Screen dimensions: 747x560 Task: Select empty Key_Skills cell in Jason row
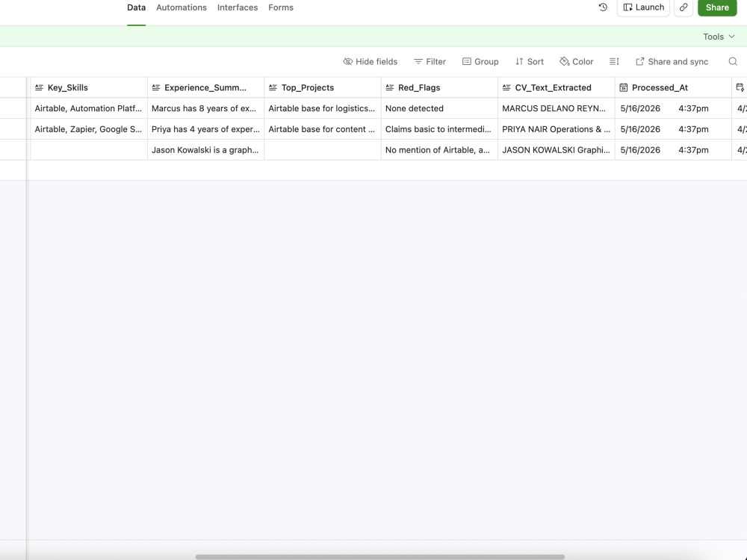click(x=89, y=150)
